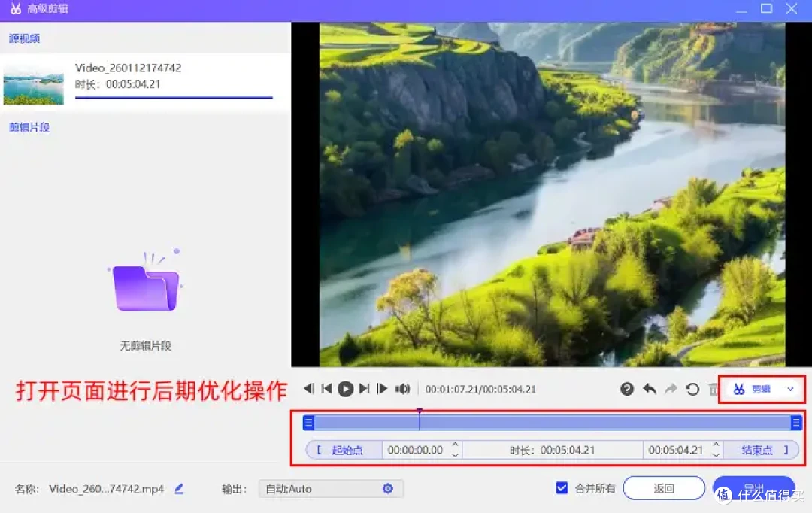812x513 pixels.
Task: Jump to the previous segment
Action: (x=327, y=389)
